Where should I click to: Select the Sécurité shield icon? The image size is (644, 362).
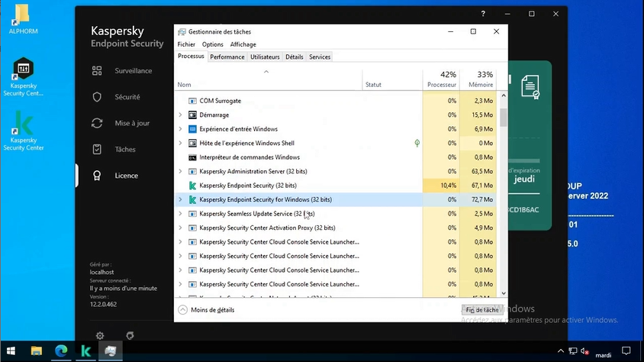coord(97,97)
